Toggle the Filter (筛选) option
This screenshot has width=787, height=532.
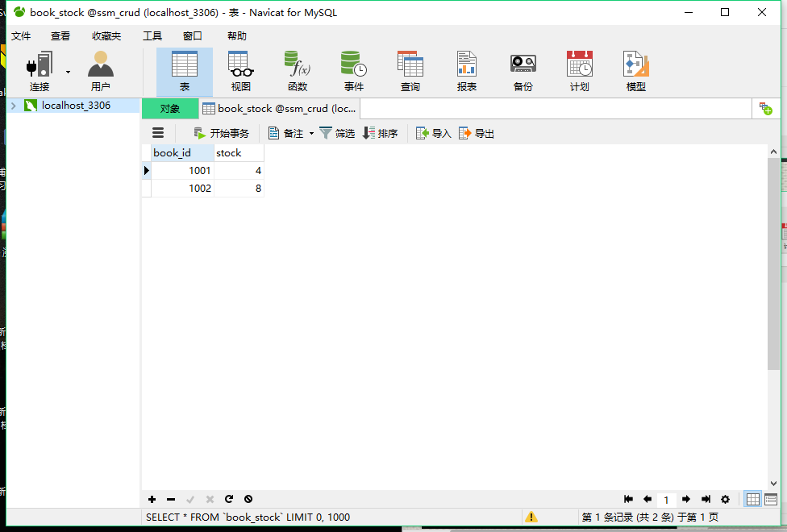tap(337, 134)
